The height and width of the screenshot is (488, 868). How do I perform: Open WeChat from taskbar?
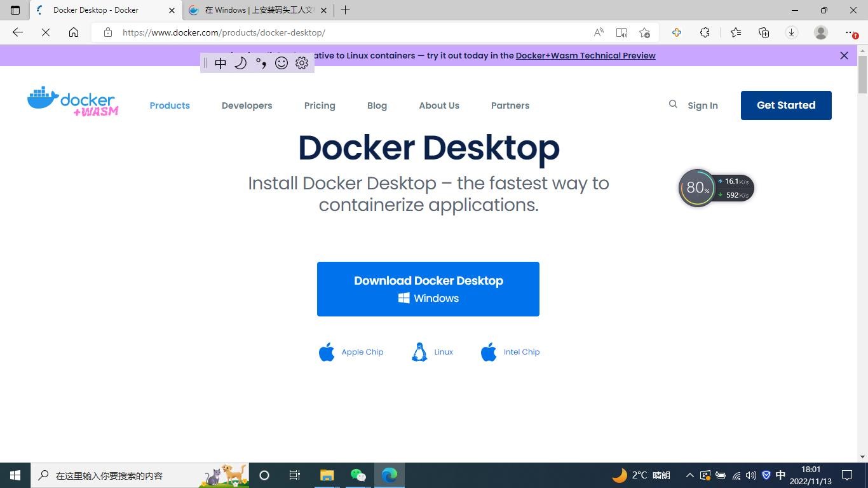358,475
